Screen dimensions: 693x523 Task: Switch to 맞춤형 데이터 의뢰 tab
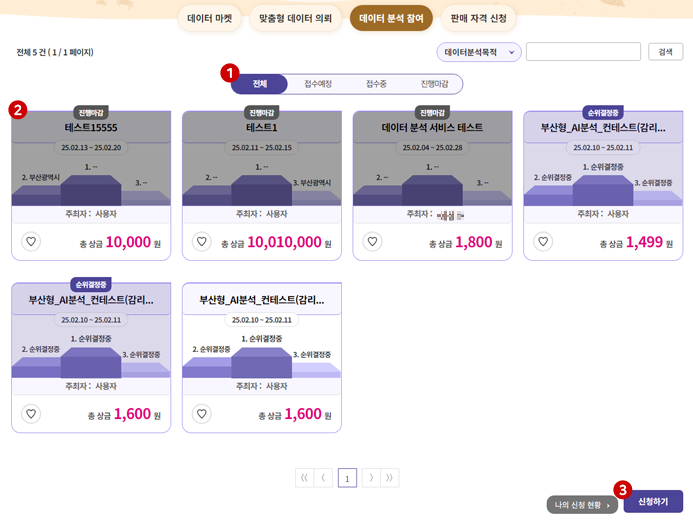point(296,19)
